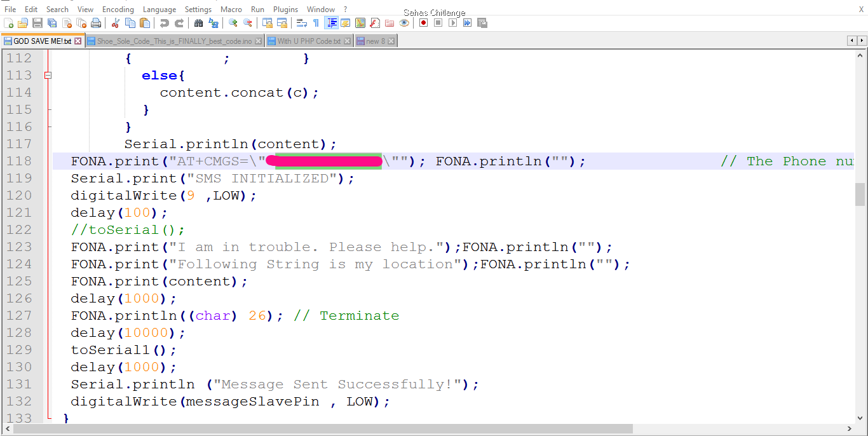This screenshot has width=868, height=436.
Task: Toggle the indent guide button
Action: [331, 23]
